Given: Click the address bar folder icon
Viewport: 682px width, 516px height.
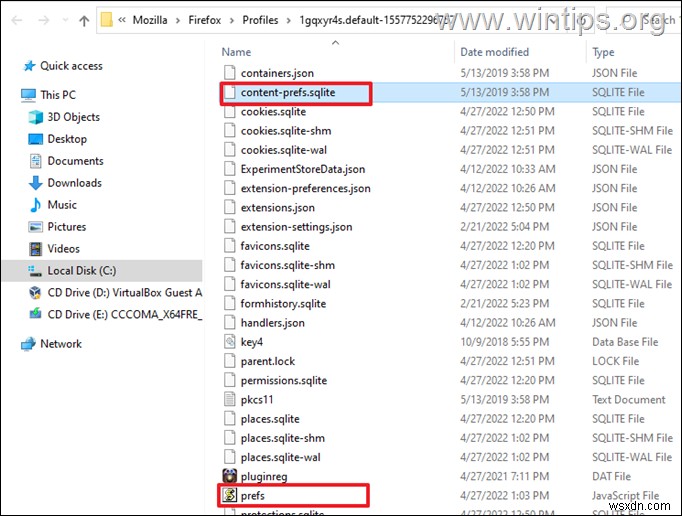Looking at the screenshot, I should click(107, 20).
